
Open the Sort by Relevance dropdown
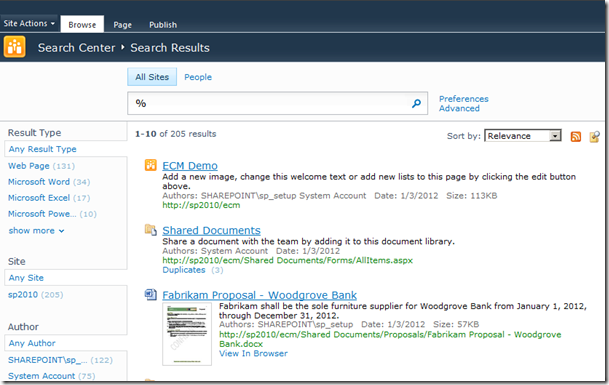(x=522, y=136)
